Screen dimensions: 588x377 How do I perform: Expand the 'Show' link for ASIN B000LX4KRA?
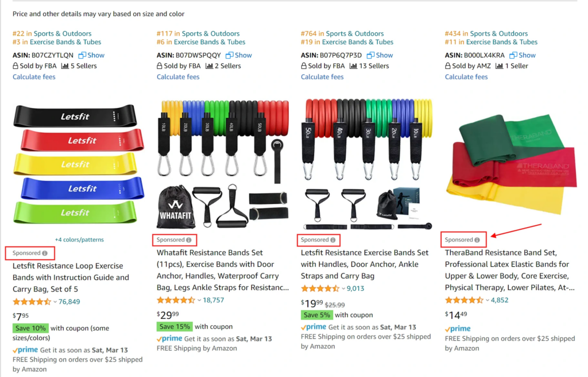(527, 55)
